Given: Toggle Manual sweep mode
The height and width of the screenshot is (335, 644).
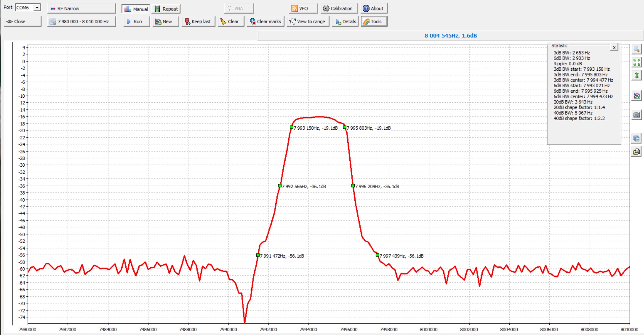Looking at the screenshot, I should tap(136, 9).
